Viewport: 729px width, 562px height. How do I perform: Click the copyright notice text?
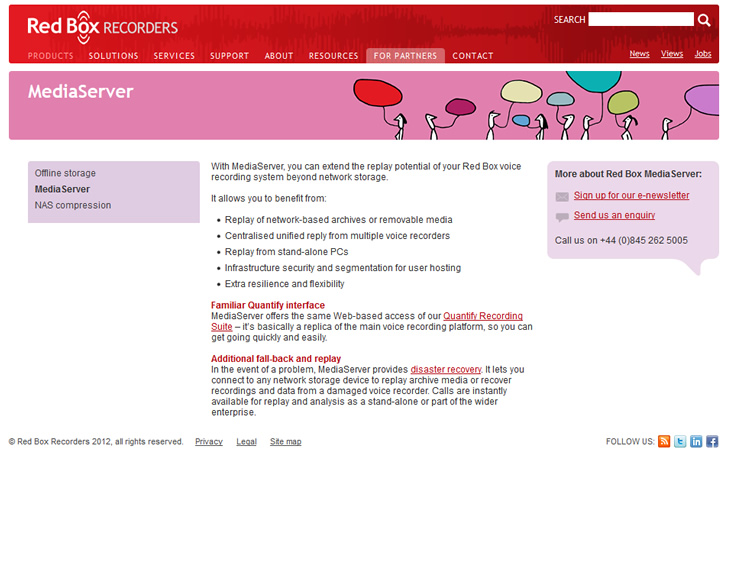[x=96, y=442]
